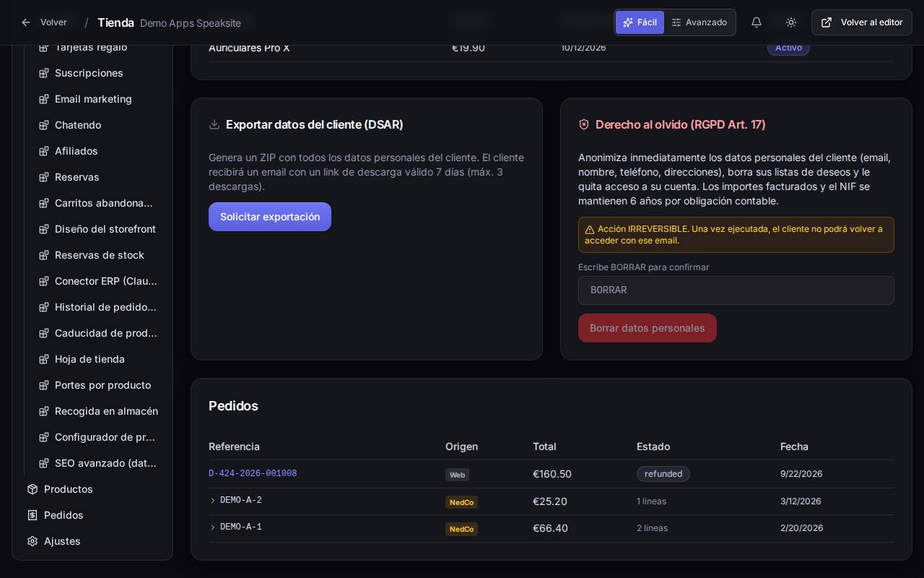This screenshot has height=578, width=924.
Task: Click Suscripciones module icon in sidebar
Action: [x=44, y=73]
